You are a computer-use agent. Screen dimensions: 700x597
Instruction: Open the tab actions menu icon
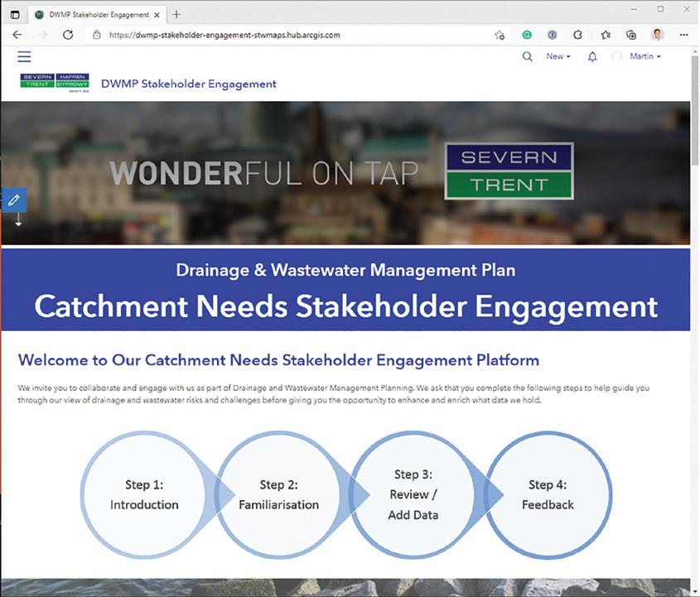15,15
